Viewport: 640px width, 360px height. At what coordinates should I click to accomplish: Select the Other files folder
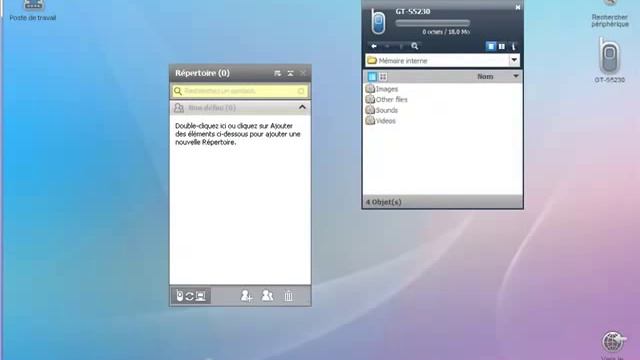[x=387, y=99]
